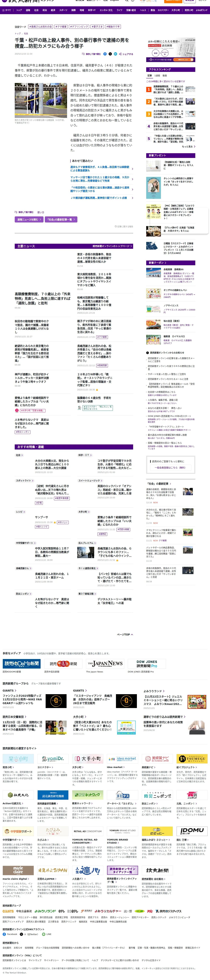The height and width of the screenshot is (980, 210).
Task: Open the Facebook footer link
Action: coord(10,934)
